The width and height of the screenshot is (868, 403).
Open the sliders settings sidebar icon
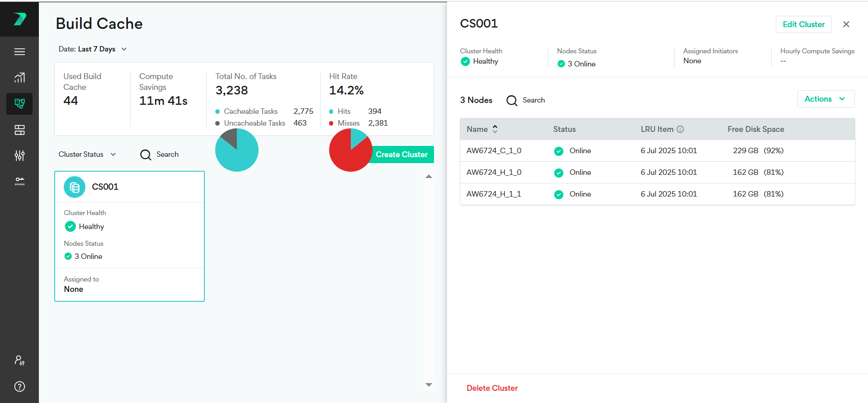point(19,156)
